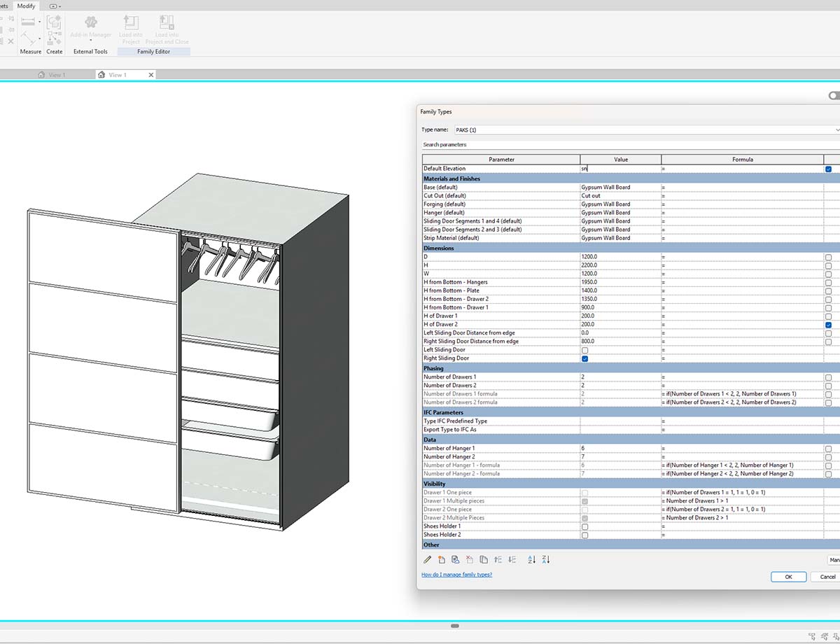Close the active View 1 tab
Screen dimensions: 840x644
pos(151,75)
